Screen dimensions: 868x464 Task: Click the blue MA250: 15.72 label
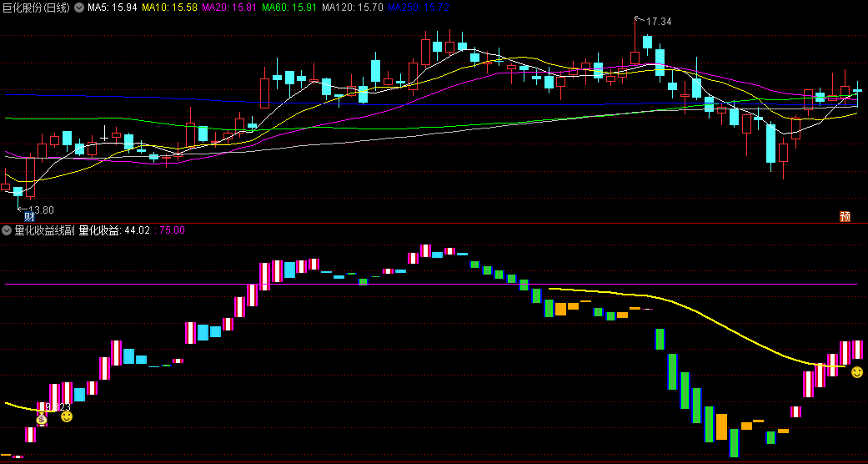(419, 8)
